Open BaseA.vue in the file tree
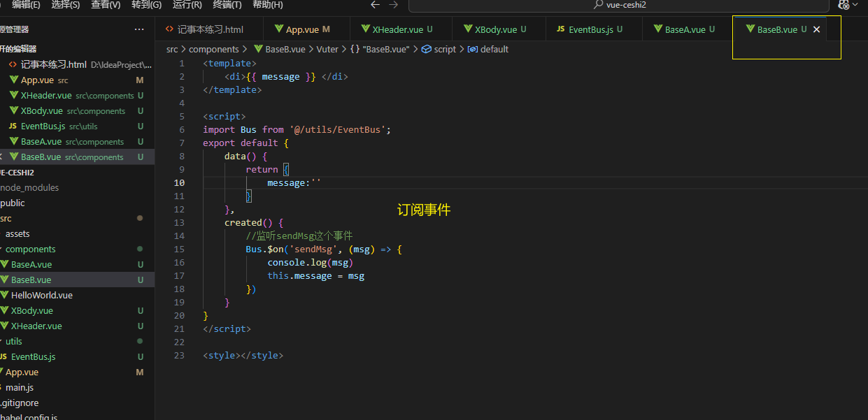868x420 pixels. point(77,264)
